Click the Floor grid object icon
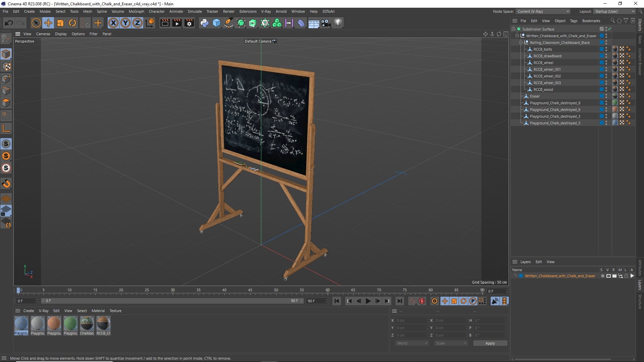Viewport: 644px width, 362px height. coord(314,23)
